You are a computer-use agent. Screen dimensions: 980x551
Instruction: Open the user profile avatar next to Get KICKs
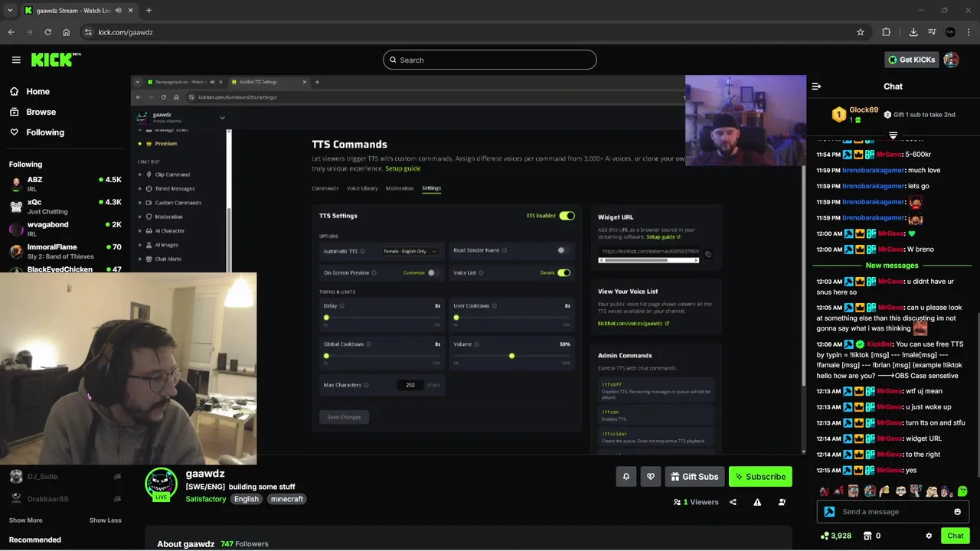(951, 60)
